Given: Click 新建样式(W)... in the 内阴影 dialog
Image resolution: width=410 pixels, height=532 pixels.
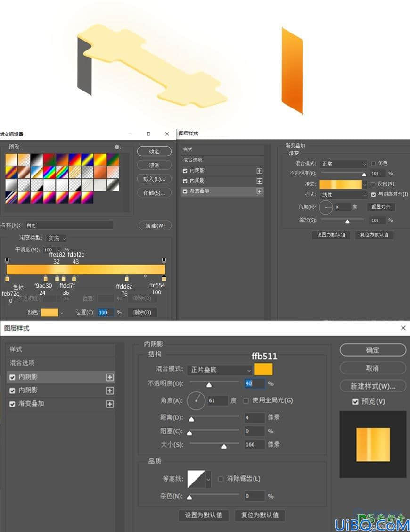Looking at the screenshot, I should click(x=373, y=386).
